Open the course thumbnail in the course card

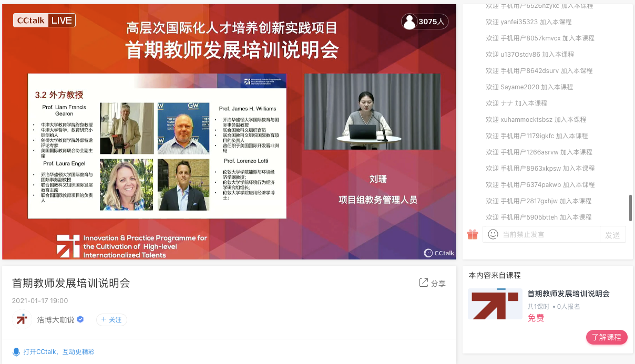pos(495,304)
